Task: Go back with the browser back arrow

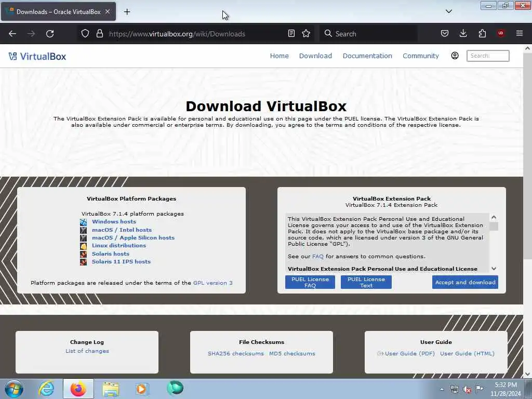Action: (x=12, y=34)
